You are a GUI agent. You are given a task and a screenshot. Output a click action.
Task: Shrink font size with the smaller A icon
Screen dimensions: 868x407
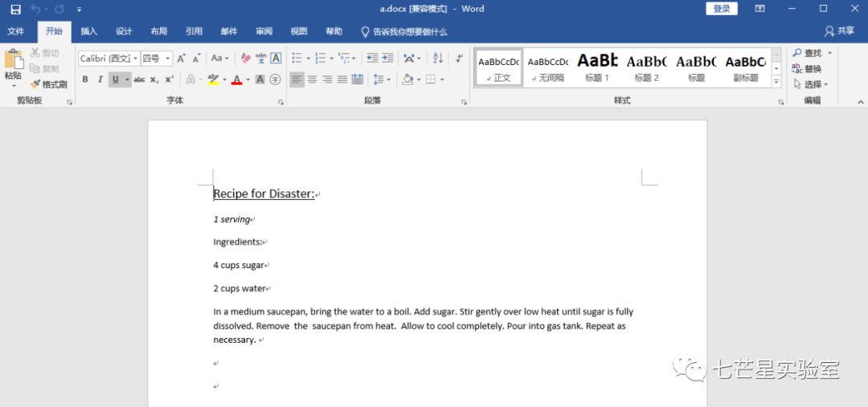196,58
